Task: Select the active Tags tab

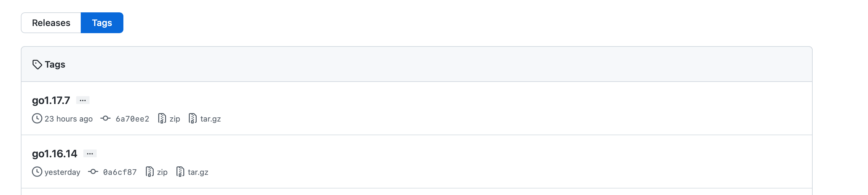Action: click(x=102, y=22)
